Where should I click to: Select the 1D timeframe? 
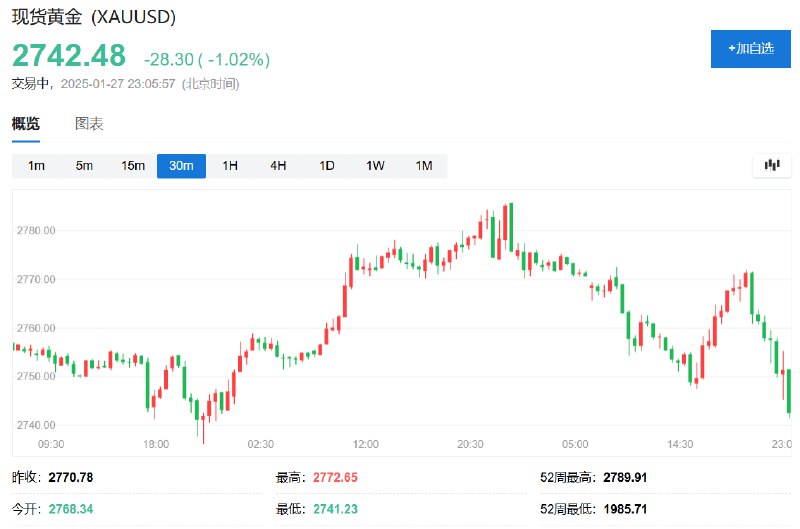[327, 166]
